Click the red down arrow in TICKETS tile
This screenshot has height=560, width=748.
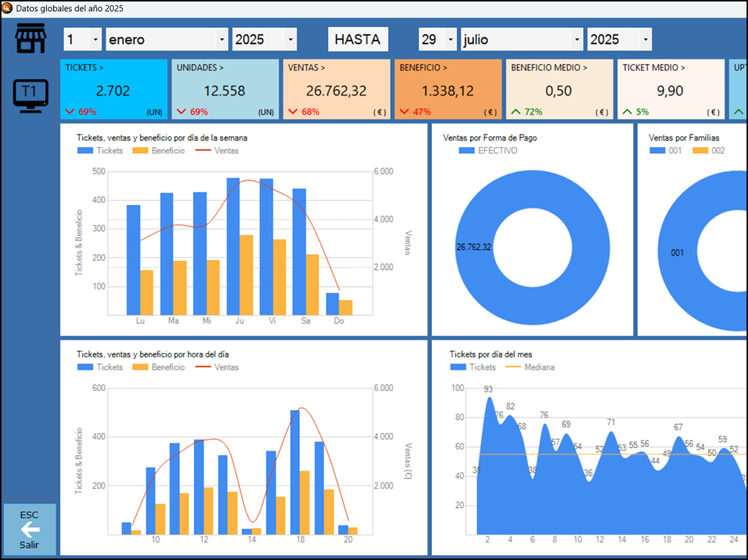(70, 112)
